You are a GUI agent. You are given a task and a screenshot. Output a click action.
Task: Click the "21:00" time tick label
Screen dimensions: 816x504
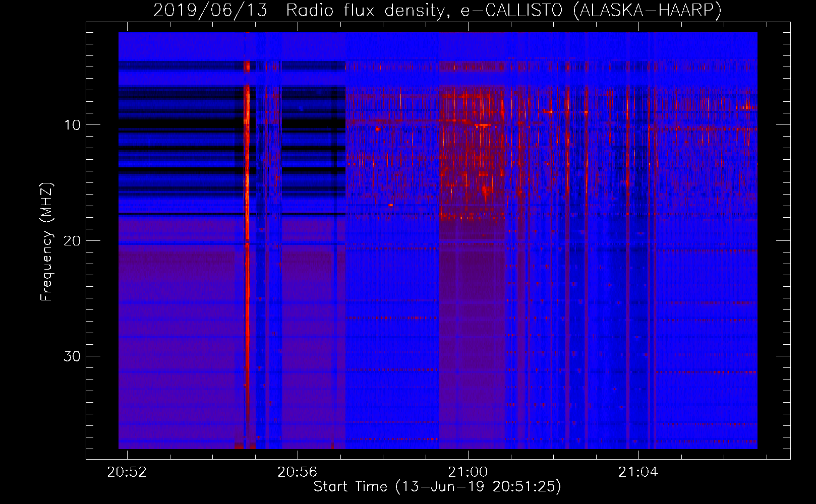[468, 472]
